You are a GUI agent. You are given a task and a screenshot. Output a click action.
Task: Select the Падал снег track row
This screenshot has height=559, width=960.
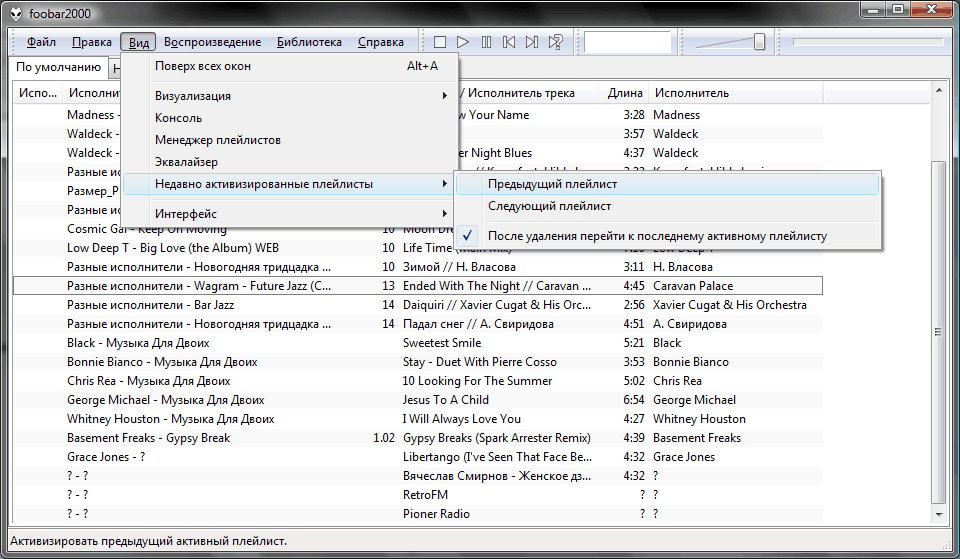[418, 324]
